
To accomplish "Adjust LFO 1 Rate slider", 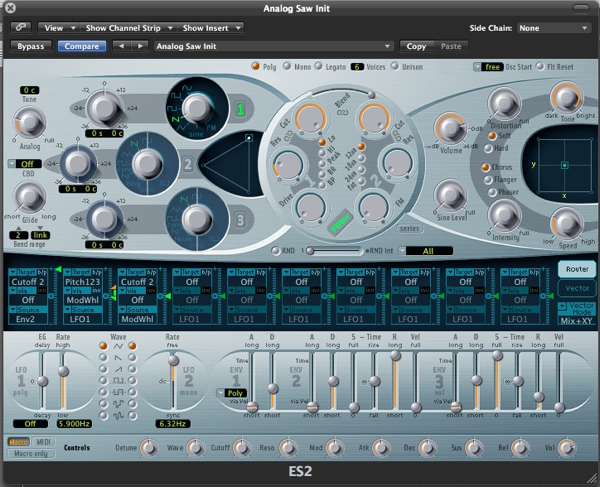I will (x=63, y=371).
